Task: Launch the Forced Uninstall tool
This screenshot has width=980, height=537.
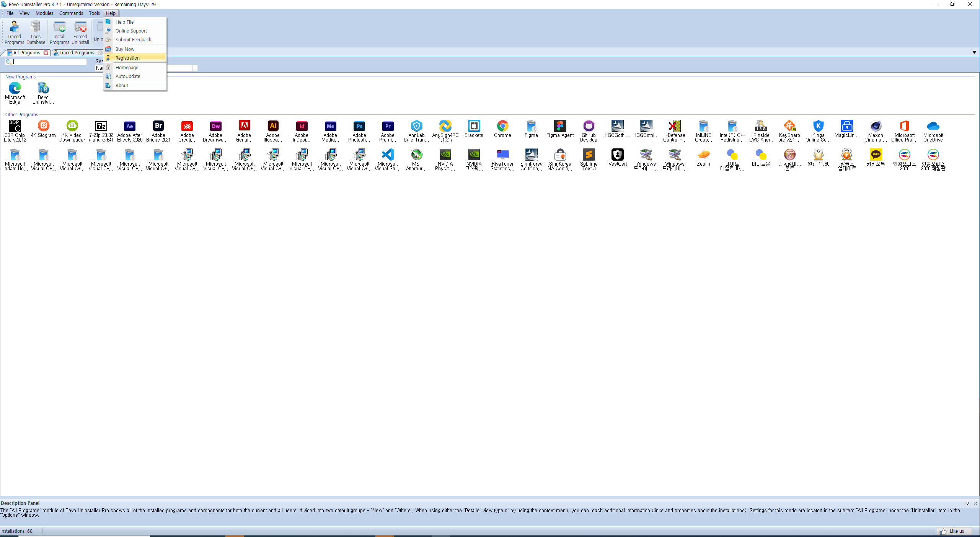Action: pyautogui.click(x=80, y=32)
